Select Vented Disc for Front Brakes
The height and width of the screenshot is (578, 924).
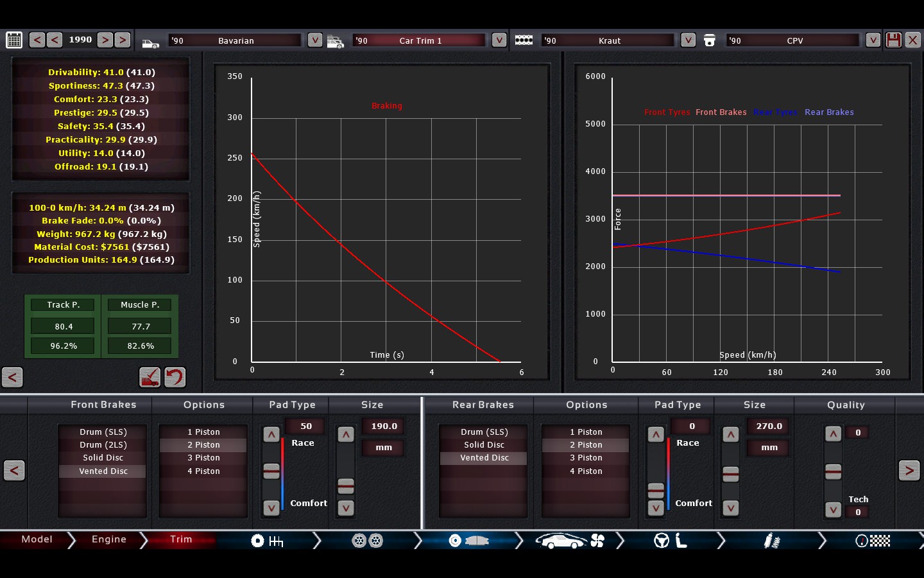103,471
